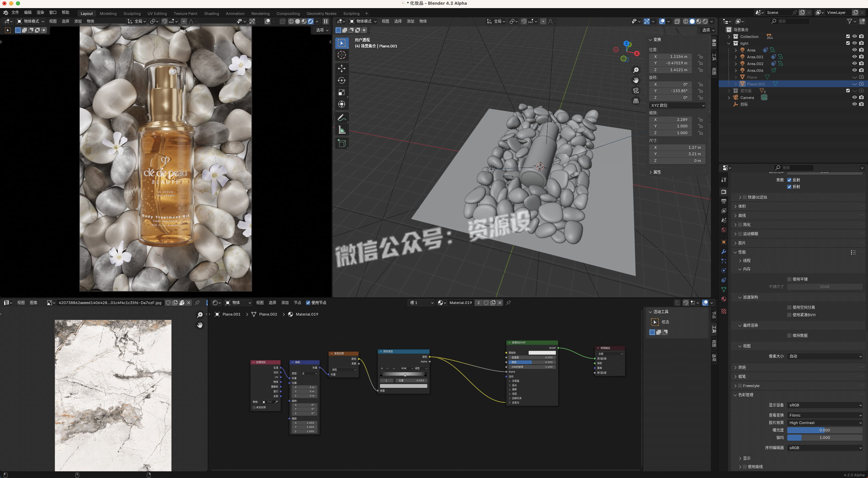Click the Add Cube tool icon

(x=342, y=143)
